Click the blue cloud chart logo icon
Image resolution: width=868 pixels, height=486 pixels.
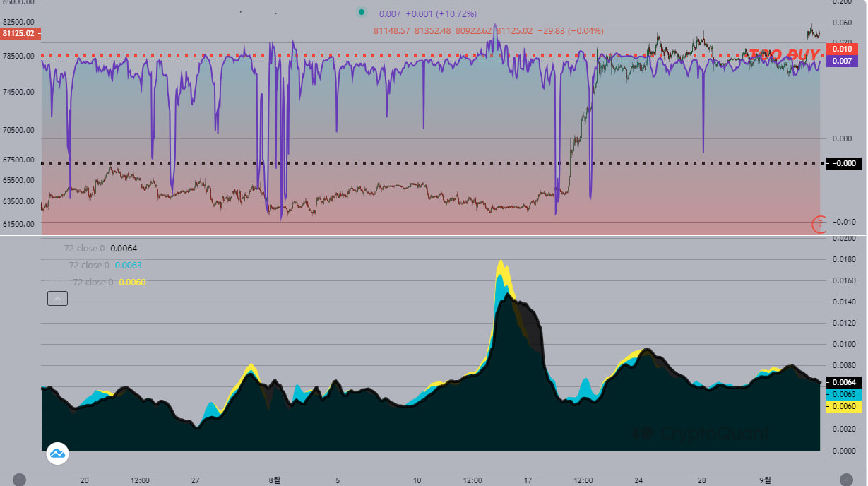point(57,454)
